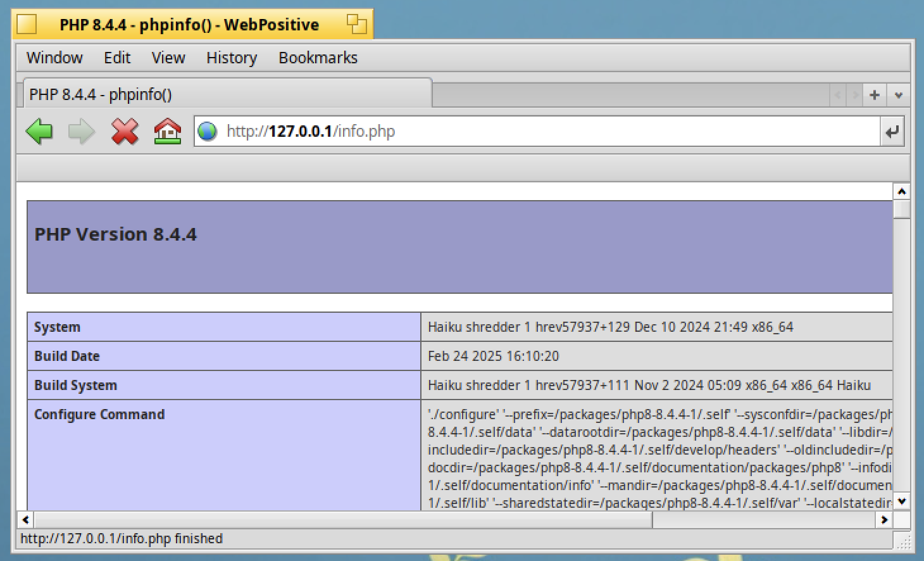The image size is (924, 561).
Task: Open the tab list dropdown arrow
Action: point(899,95)
